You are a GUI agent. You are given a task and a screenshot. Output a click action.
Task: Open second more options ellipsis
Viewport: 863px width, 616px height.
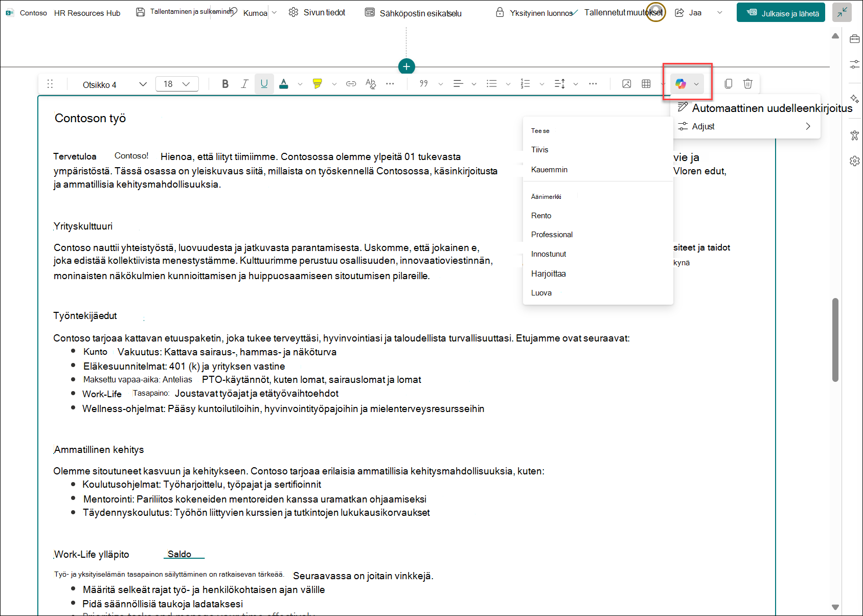[x=593, y=84]
